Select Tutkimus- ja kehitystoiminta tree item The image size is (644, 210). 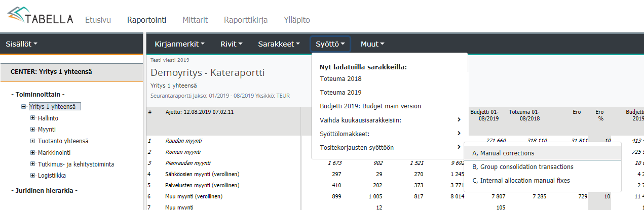click(x=75, y=164)
